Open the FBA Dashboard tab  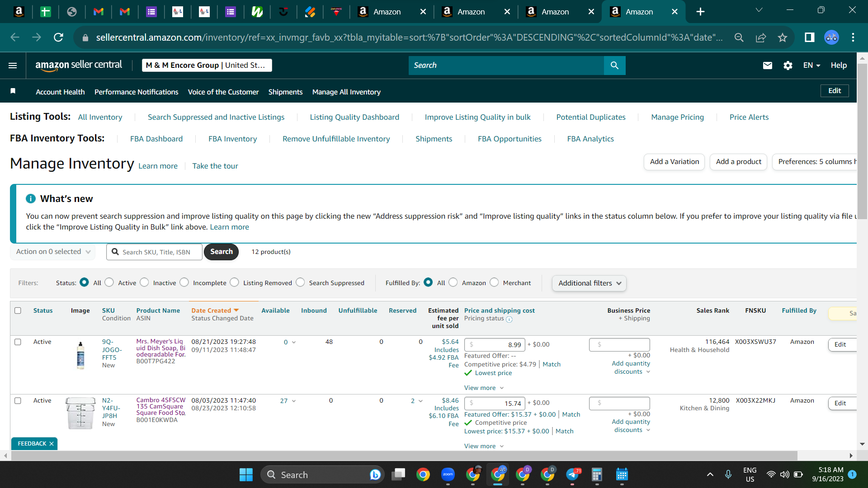click(x=156, y=139)
